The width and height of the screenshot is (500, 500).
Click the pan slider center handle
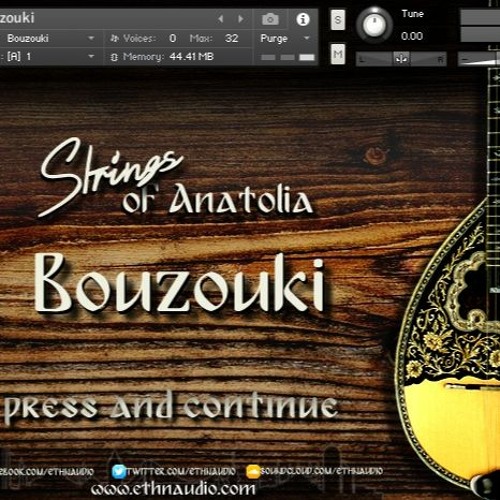click(x=401, y=59)
